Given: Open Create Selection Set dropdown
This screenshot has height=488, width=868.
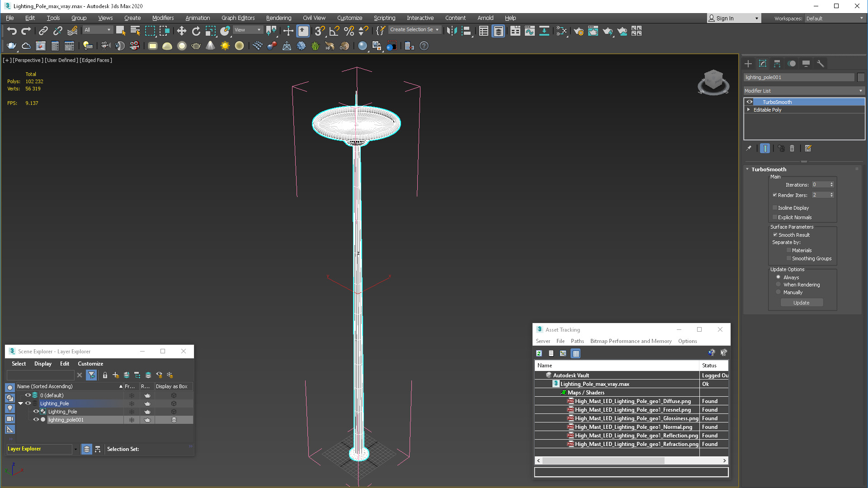Looking at the screenshot, I should (x=415, y=29).
